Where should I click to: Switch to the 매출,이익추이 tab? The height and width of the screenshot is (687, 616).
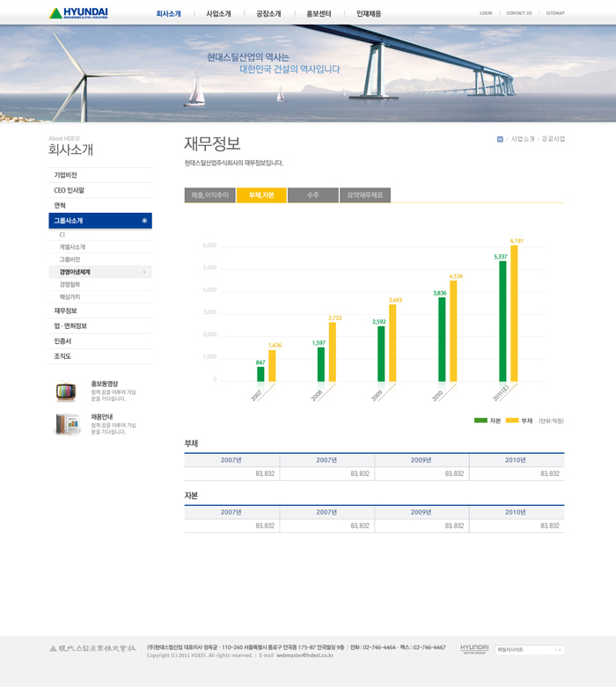click(209, 195)
